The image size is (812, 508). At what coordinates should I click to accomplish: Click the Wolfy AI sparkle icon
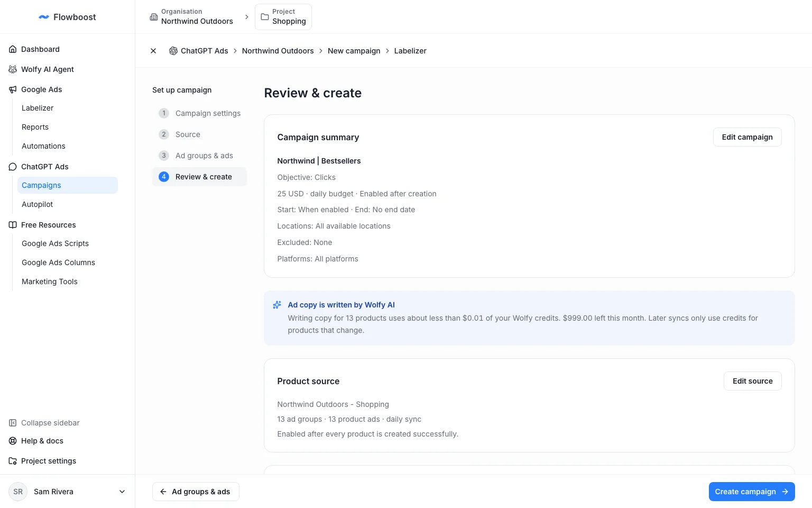pos(277,305)
